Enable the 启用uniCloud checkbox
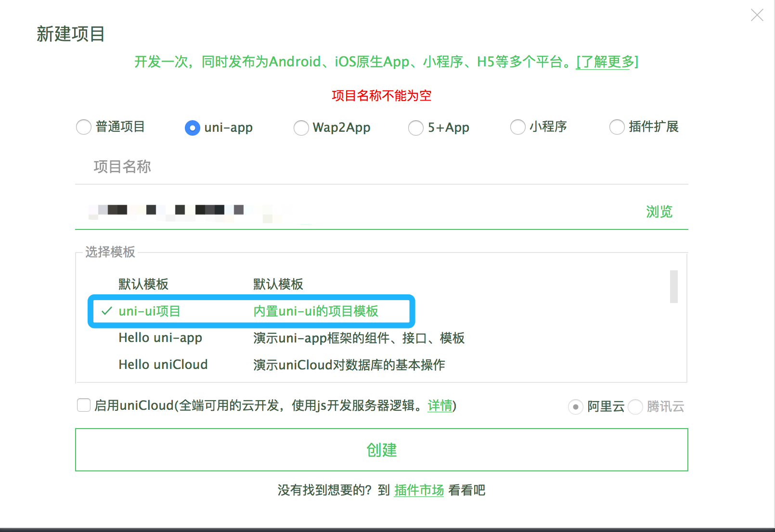 pos(84,405)
